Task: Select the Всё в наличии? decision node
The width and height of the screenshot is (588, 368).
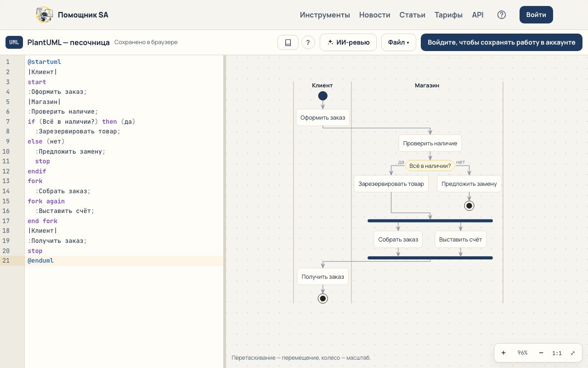Action: click(x=430, y=166)
